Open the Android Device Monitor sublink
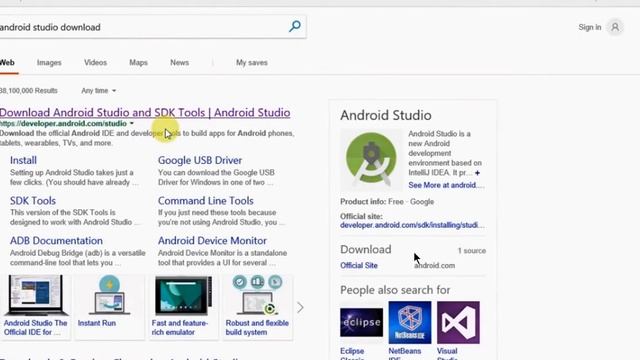 click(x=212, y=241)
